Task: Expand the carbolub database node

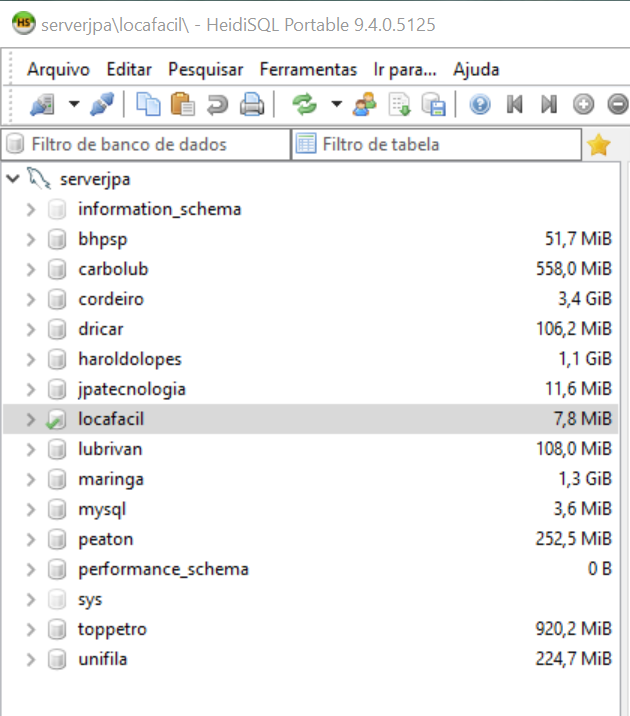Action: click(31, 269)
